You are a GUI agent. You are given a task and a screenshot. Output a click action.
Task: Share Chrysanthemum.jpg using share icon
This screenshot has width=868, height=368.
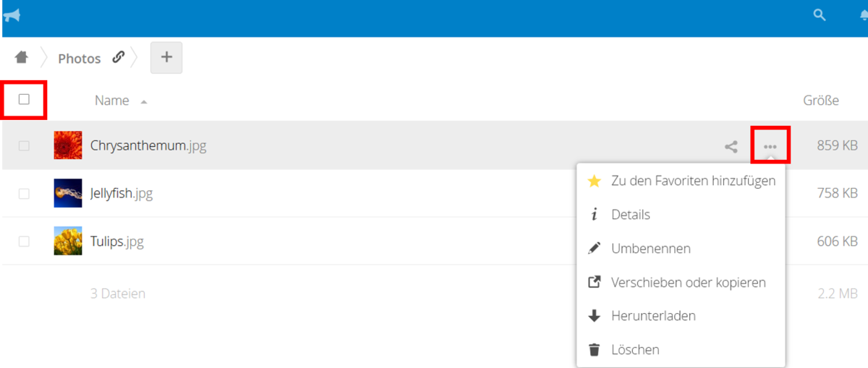coord(731,147)
